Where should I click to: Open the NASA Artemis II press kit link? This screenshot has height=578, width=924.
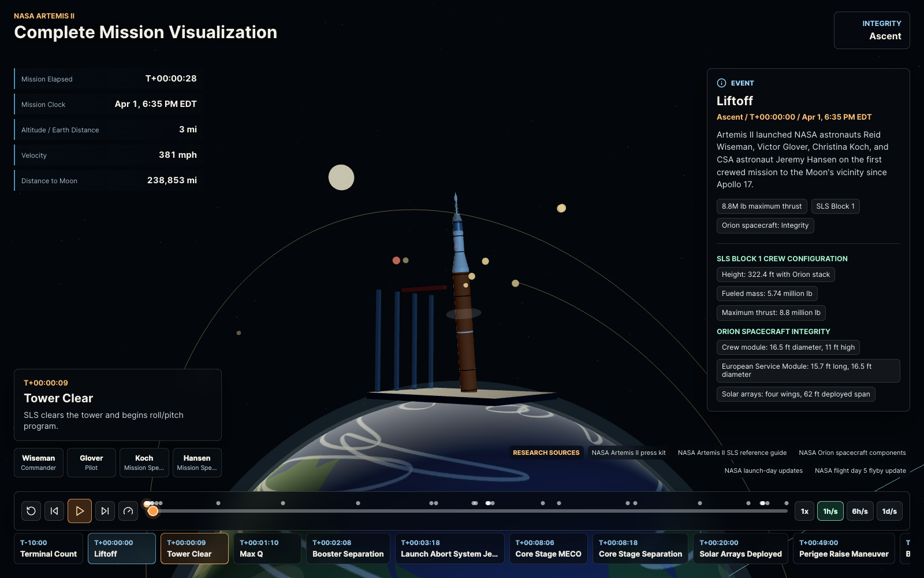[x=629, y=453]
